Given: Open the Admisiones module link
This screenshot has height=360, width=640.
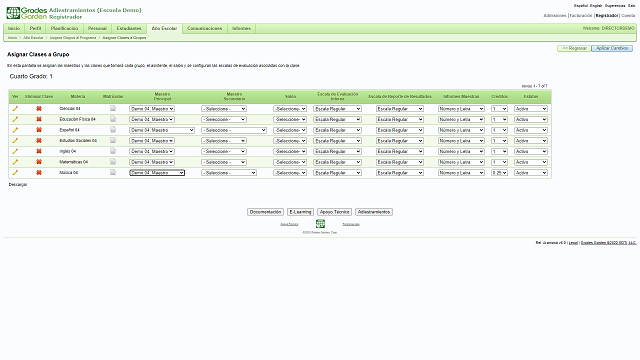Looking at the screenshot, I should click(555, 16).
